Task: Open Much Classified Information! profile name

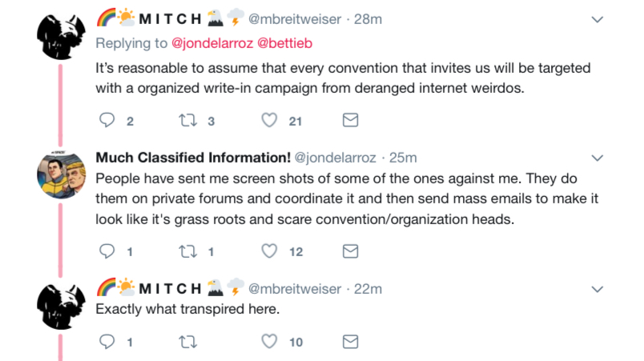Action: pos(193,158)
